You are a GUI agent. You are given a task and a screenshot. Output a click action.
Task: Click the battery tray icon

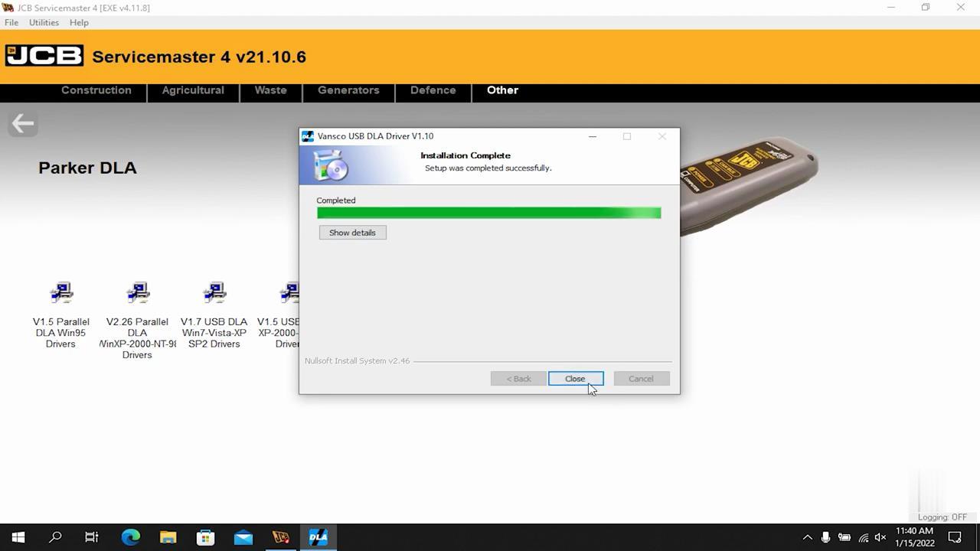844,537
